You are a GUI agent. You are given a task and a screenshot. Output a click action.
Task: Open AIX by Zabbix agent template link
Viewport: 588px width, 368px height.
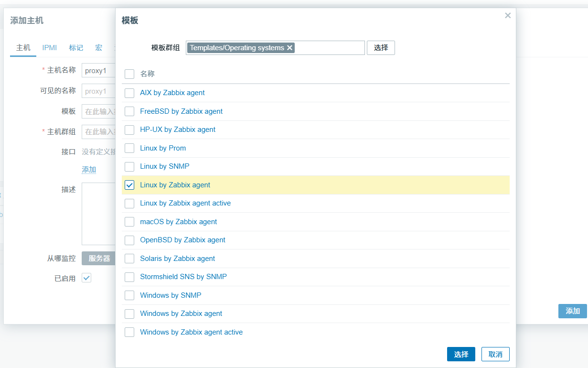coord(172,93)
